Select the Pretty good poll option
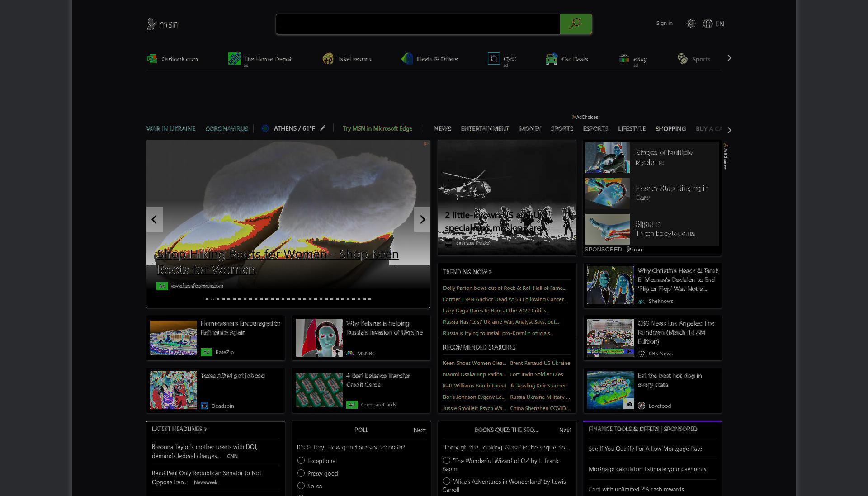The width and height of the screenshot is (868, 496). coord(301,473)
